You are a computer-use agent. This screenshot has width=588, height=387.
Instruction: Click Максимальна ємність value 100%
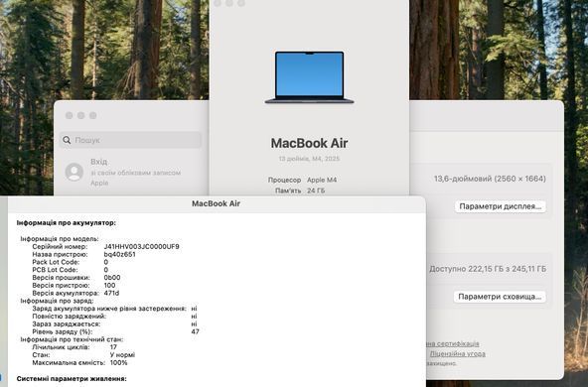coord(118,362)
